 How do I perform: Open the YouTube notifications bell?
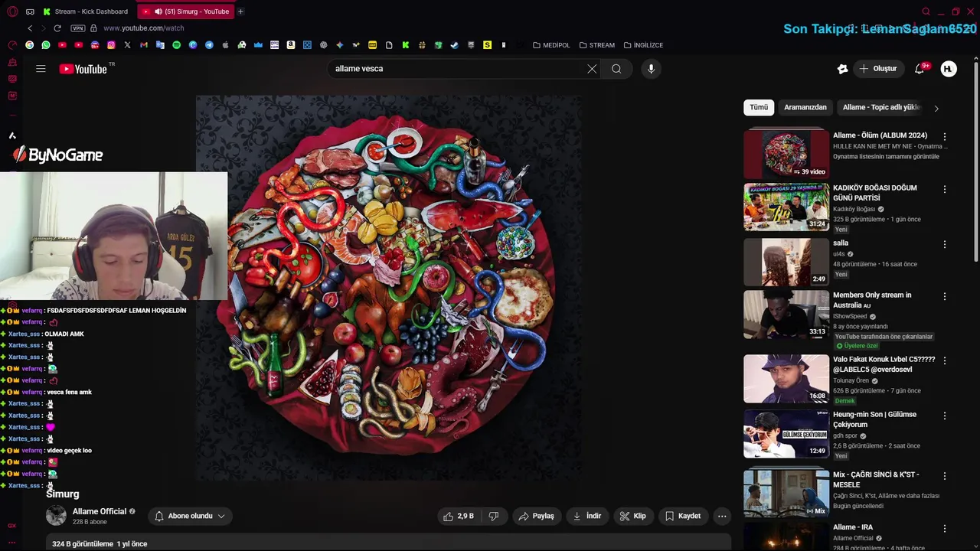point(920,69)
